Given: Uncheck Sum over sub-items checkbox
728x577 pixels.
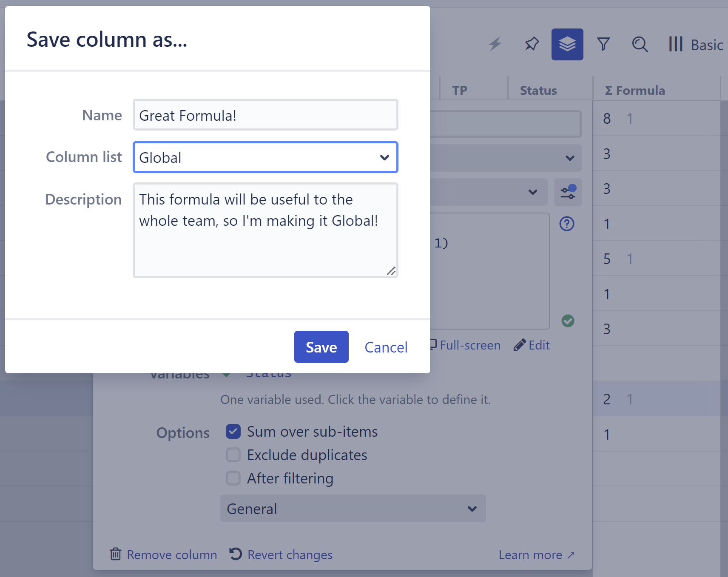Looking at the screenshot, I should coord(233,432).
